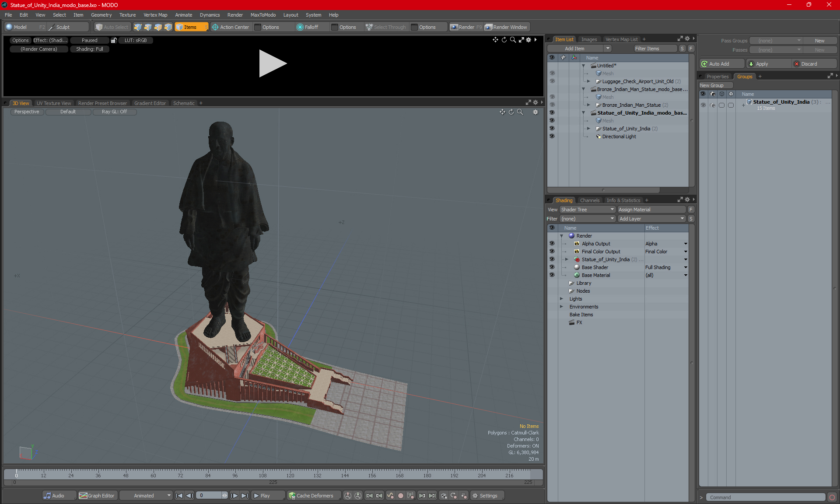Start the preview render play button

(x=273, y=63)
